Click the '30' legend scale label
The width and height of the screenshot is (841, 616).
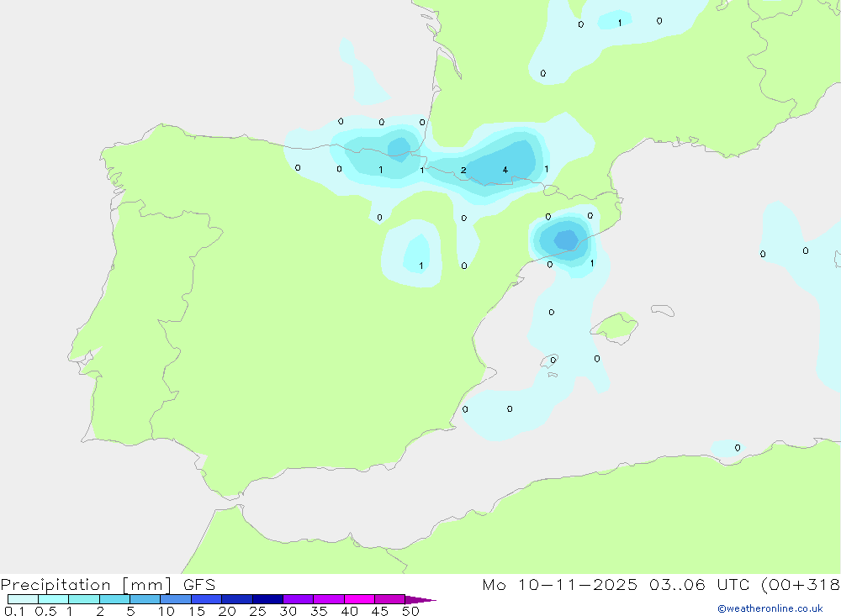288,611
